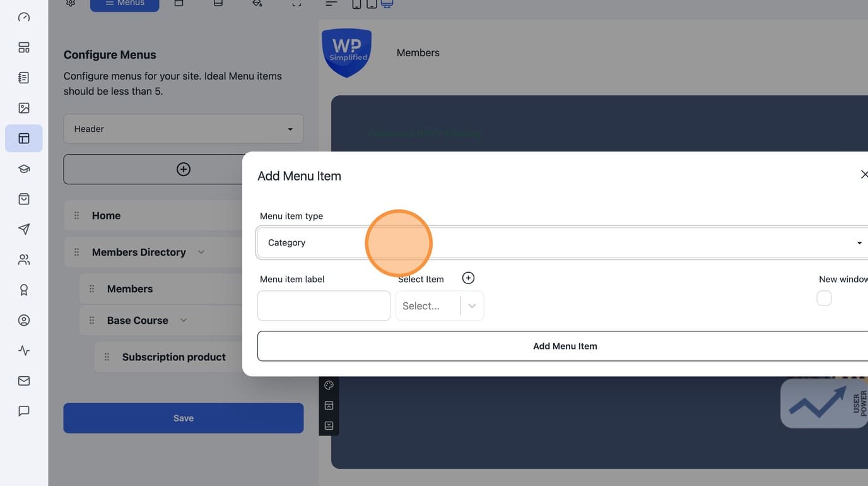Grab the drag handle of Subscription product
The image size is (868, 486).
[107, 357]
